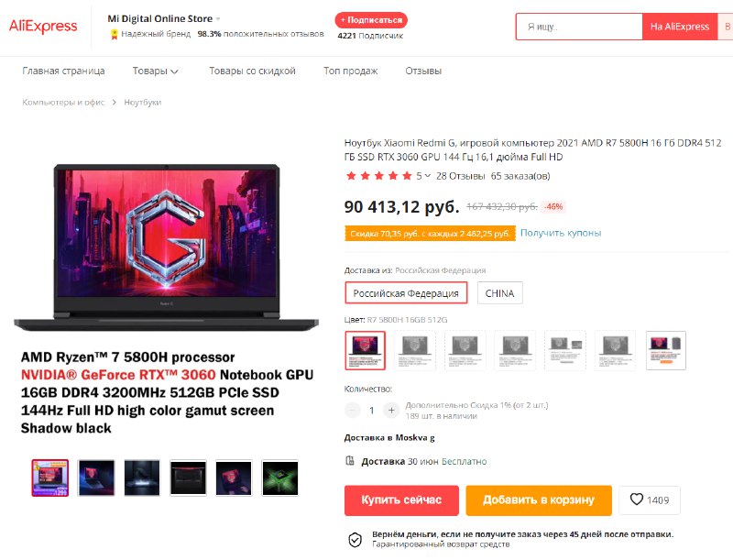This screenshot has width=733, height=560.
Task: Expand the 5-star rating breakdown chevron
Action: (427, 176)
